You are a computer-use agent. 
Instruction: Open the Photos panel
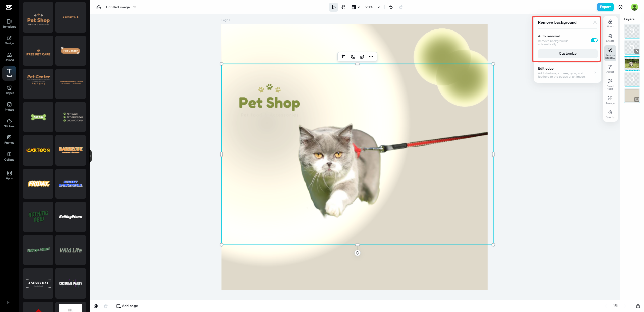tap(9, 107)
